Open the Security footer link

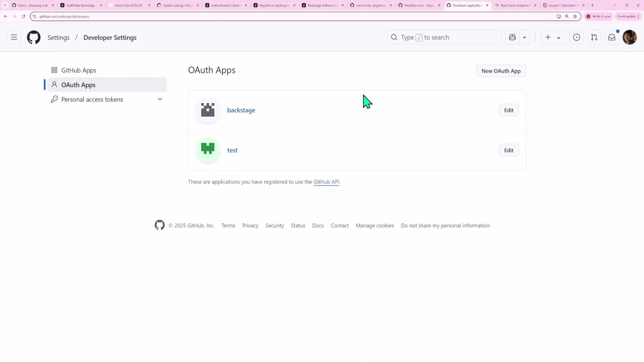coord(275,226)
